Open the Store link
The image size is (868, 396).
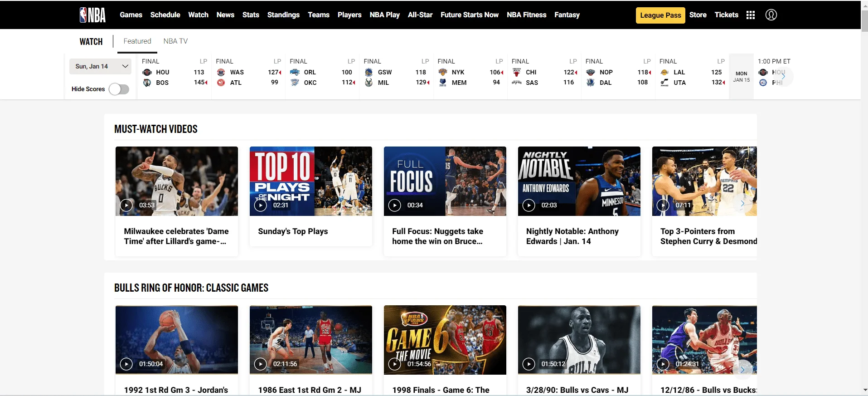pyautogui.click(x=698, y=15)
